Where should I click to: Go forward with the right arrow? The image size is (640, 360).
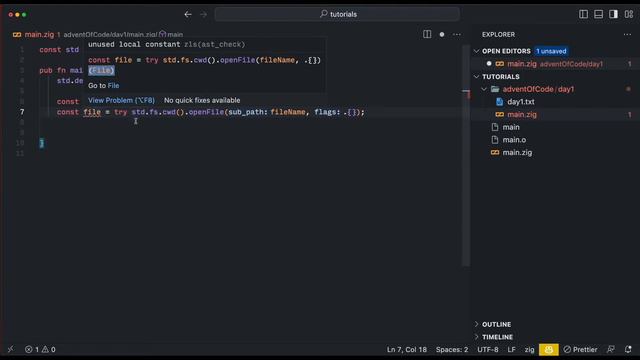click(x=203, y=14)
